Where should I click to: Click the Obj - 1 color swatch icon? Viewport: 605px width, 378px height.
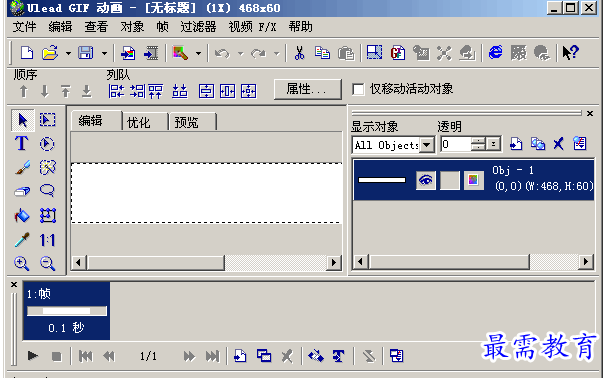click(x=473, y=180)
